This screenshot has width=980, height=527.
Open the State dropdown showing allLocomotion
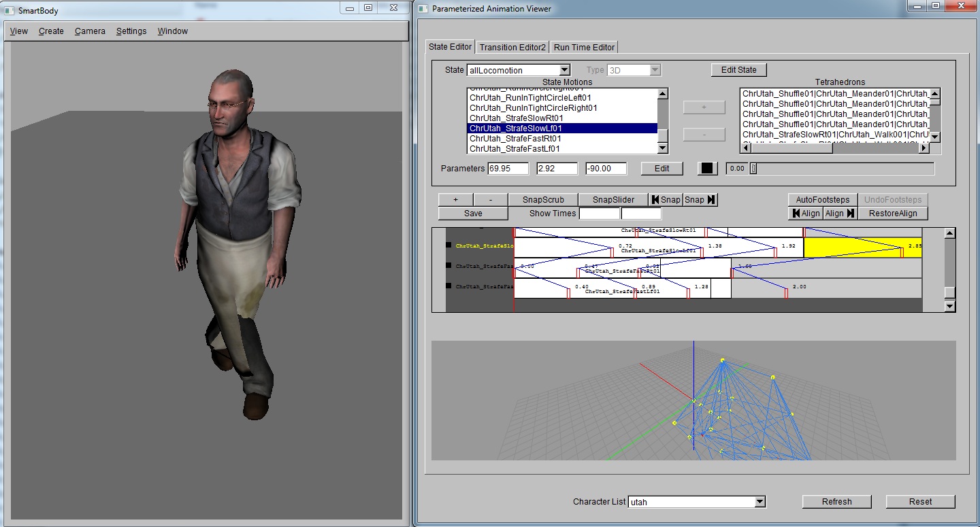tap(519, 70)
